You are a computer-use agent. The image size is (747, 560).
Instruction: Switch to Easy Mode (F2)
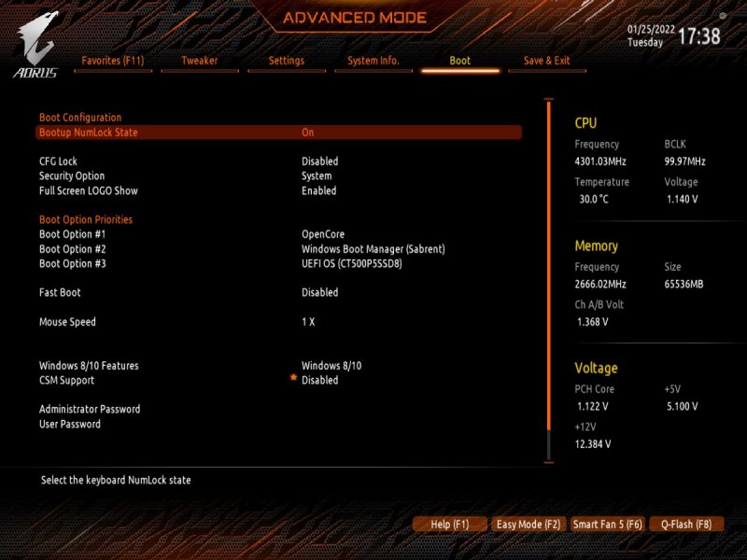pos(529,525)
